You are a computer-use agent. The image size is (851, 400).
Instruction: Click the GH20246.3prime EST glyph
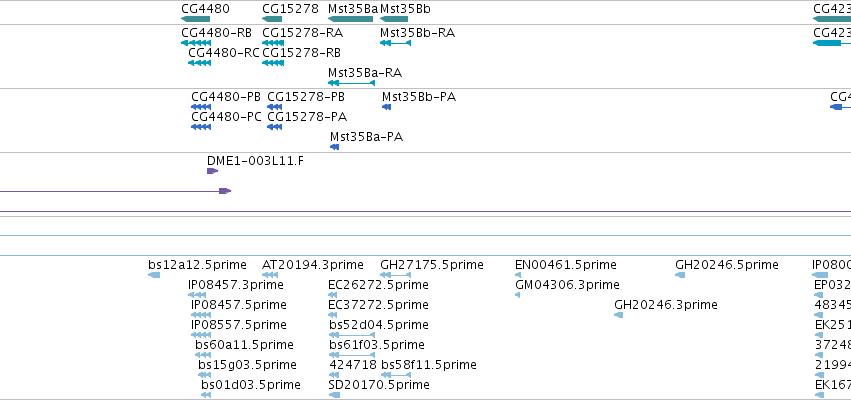[618, 315]
